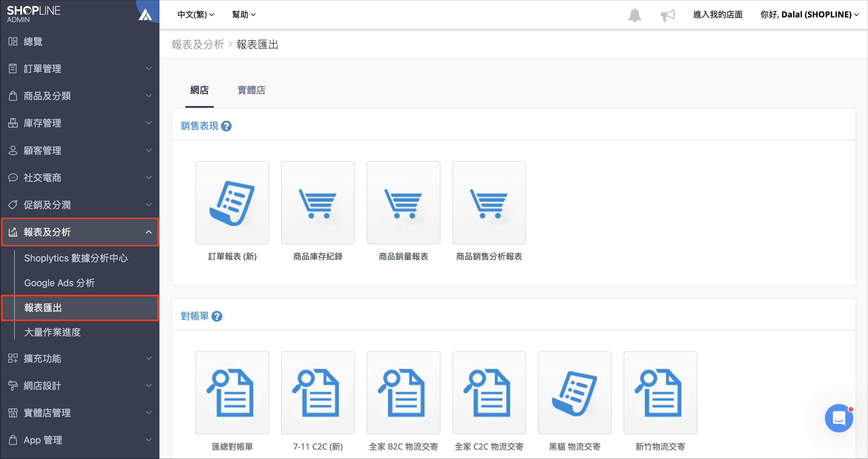The height and width of the screenshot is (459, 868).
Task: Expand the 擴充功能 menu chevron
Action: point(149,358)
